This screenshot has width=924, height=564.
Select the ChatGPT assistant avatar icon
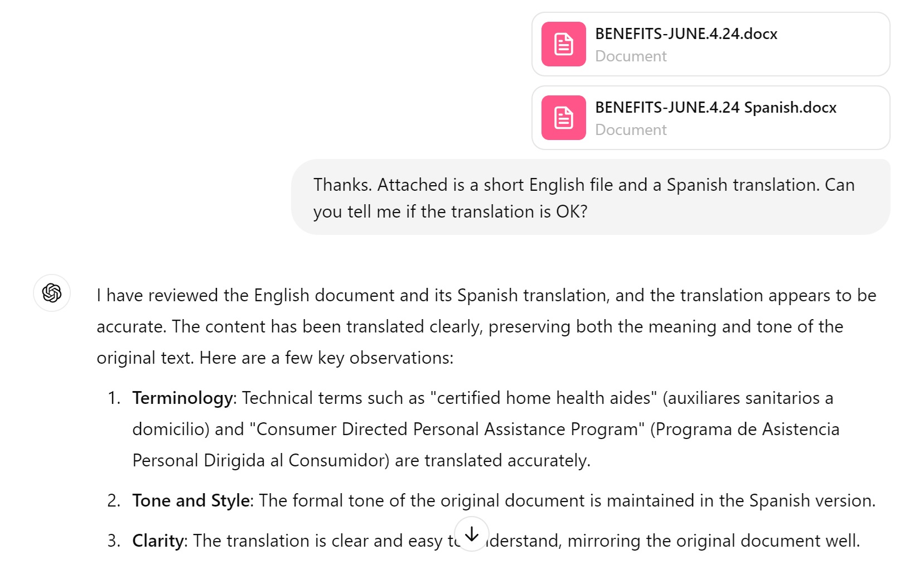[x=51, y=293]
